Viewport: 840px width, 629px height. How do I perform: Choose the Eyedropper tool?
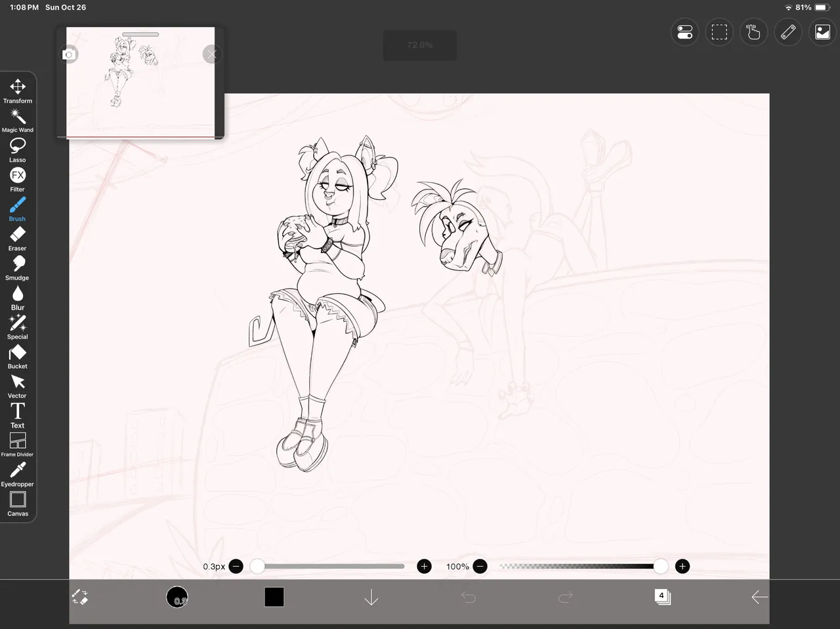tap(18, 474)
